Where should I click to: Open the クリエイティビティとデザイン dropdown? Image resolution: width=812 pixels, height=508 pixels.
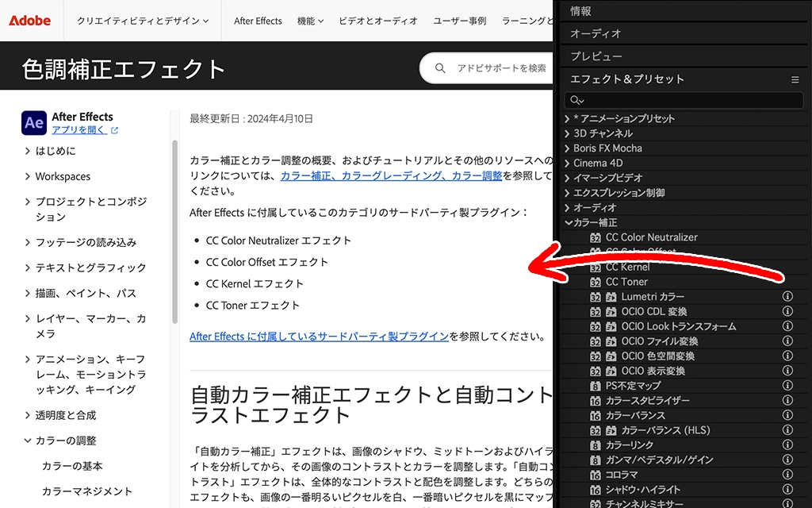[143, 21]
